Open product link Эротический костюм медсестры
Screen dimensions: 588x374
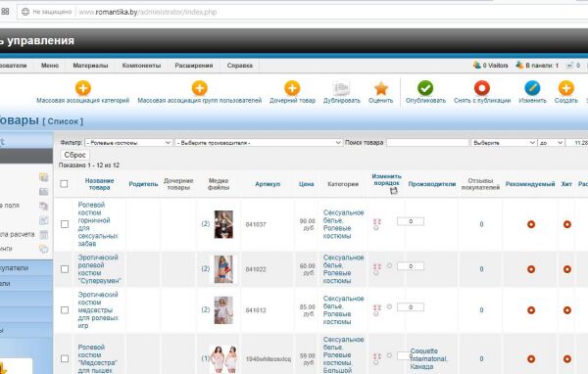tap(98, 310)
